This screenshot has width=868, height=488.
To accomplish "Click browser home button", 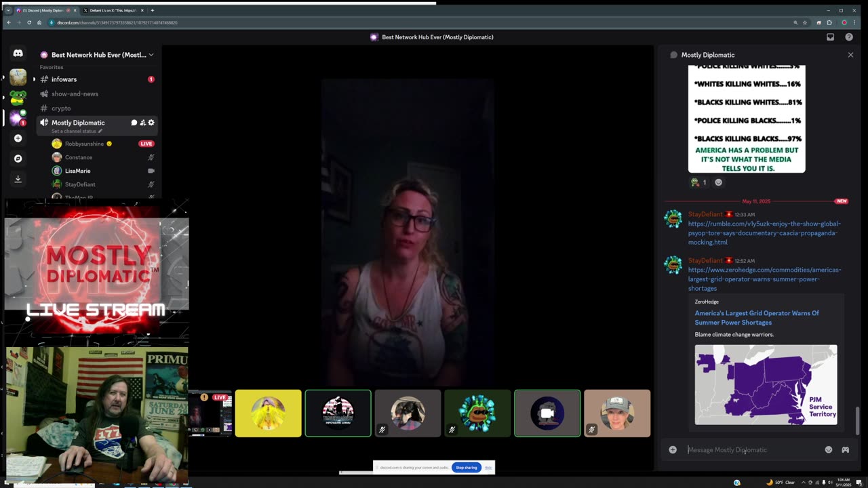I will click(39, 22).
